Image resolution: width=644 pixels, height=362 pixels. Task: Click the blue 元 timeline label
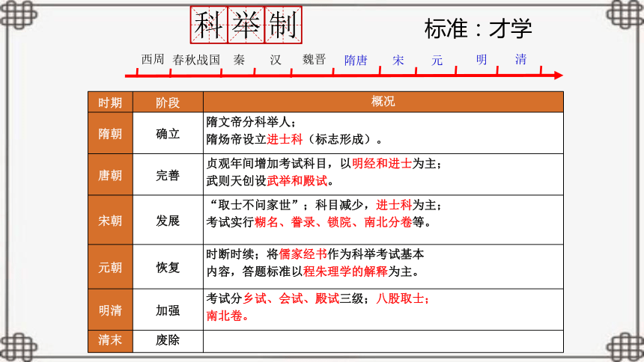[x=437, y=61]
